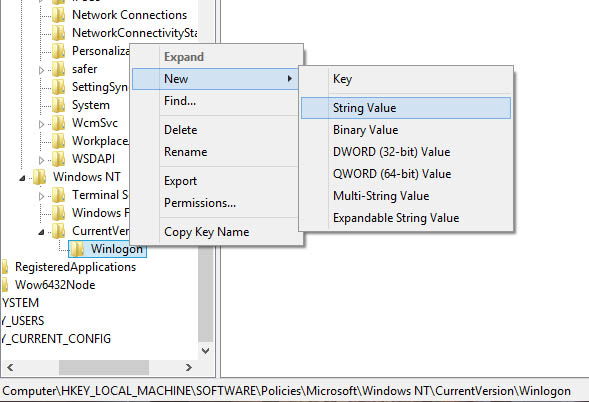The width and height of the screenshot is (589, 402).
Task: Select the RegisteredApplications tree item
Action: tap(76, 267)
